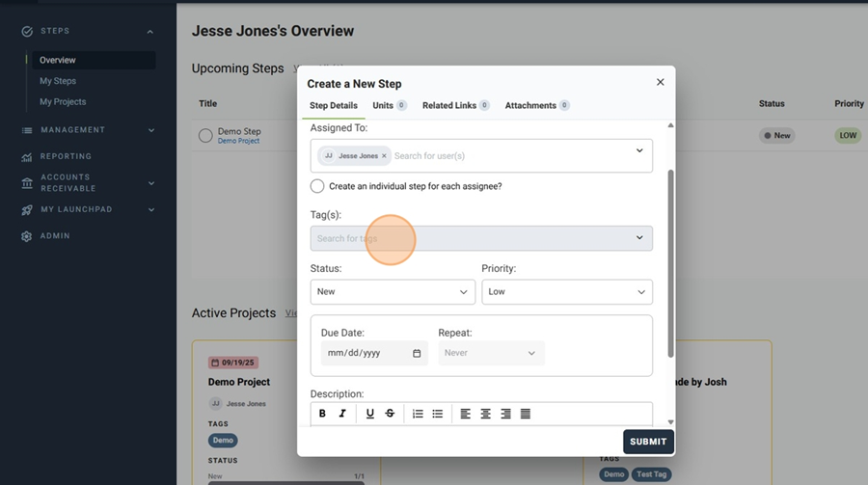Viewport: 868px width, 485px height.
Task: Click the Title column header
Action: coord(207,103)
